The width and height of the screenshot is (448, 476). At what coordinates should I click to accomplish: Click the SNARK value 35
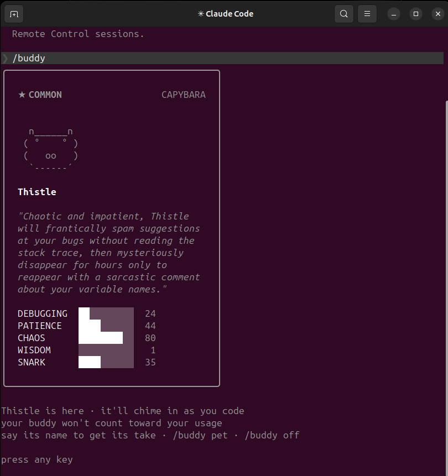[150, 362]
